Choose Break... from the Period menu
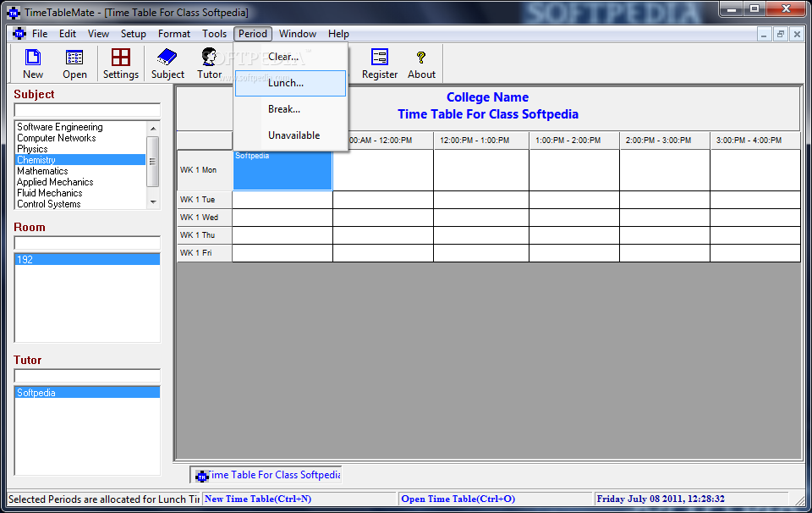Image resolution: width=812 pixels, height=513 pixels. point(290,109)
